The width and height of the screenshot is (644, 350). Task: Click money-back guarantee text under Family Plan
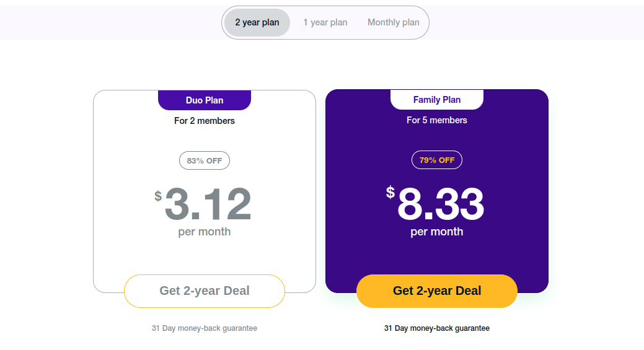pos(437,328)
